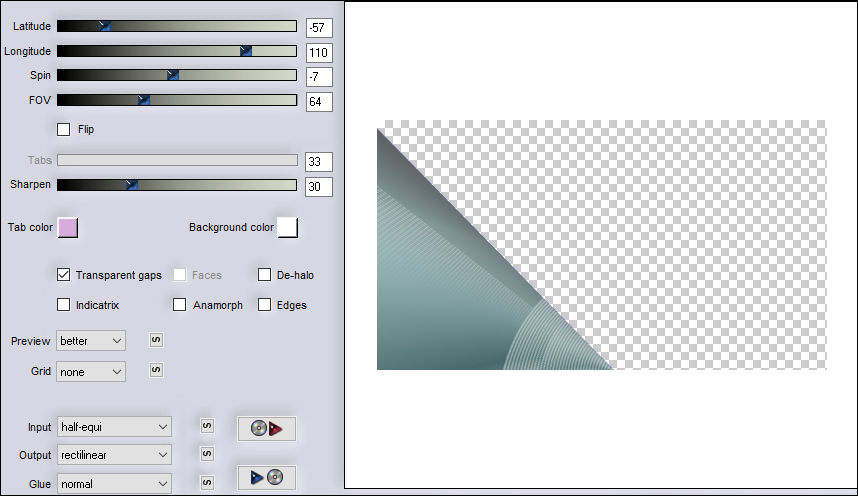
Task: Enable the Flip checkbox
Action: 63,129
